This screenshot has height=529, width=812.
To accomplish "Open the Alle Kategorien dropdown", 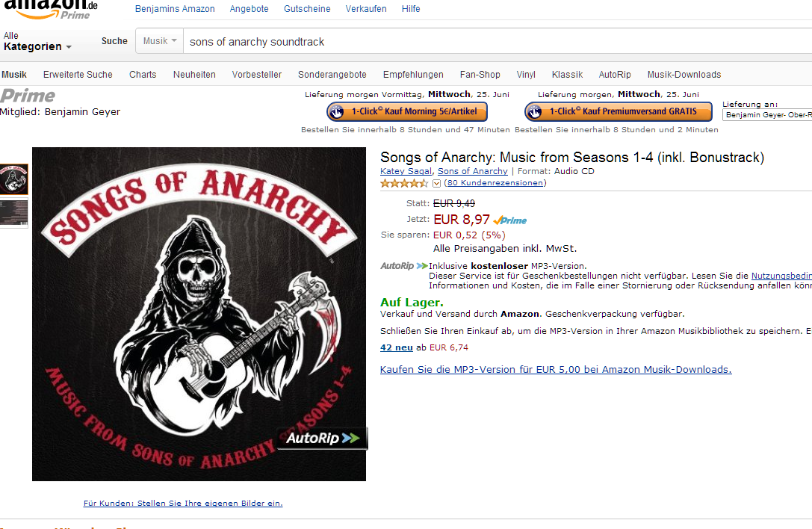I will pyautogui.click(x=37, y=42).
